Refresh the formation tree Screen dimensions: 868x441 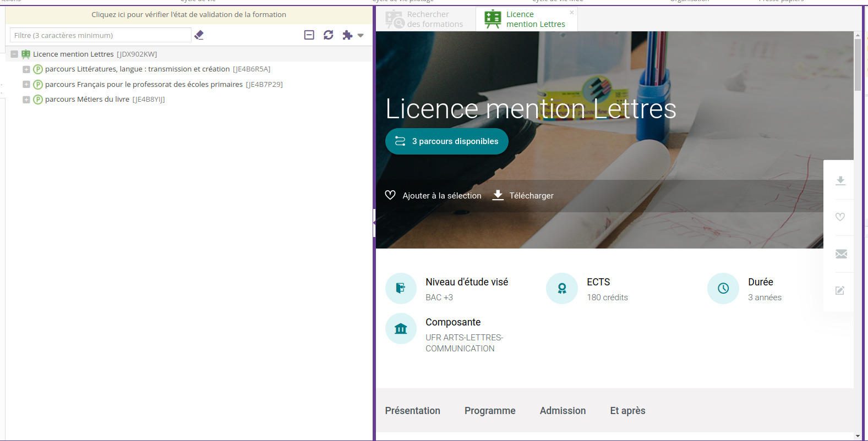329,35
